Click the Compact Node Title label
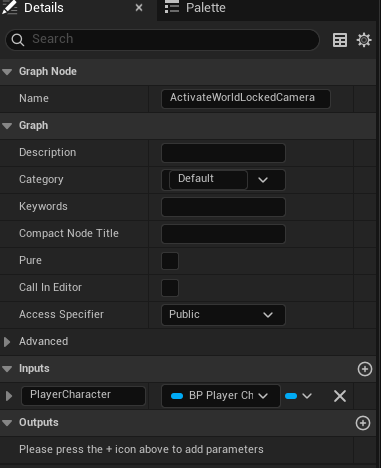The width and height of the screenshot is (381, 468). click(x=69, y=233)
